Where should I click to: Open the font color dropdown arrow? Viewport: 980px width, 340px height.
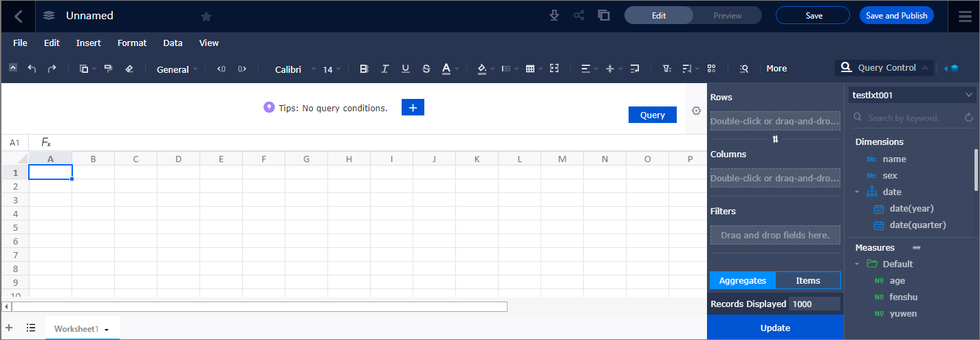(457, 69)
